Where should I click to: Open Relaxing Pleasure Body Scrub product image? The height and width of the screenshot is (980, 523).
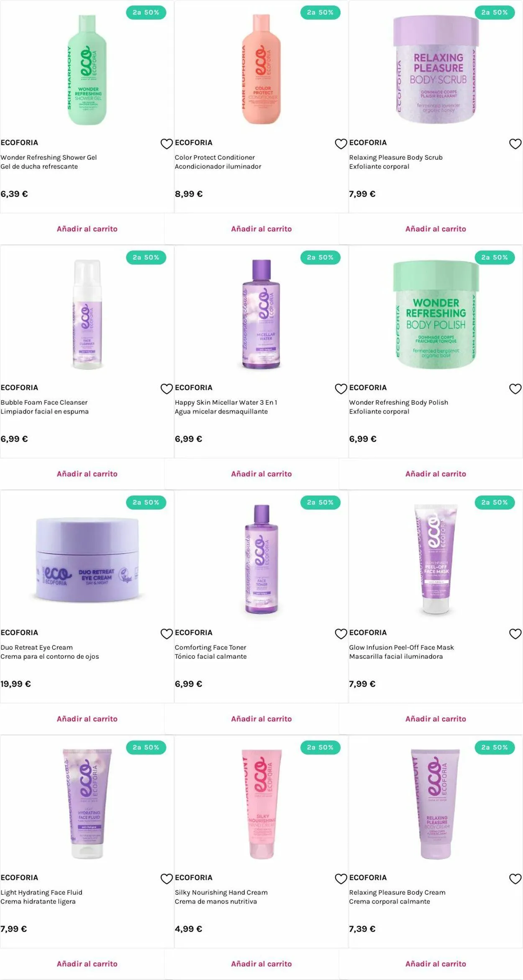tap(436, 69)
